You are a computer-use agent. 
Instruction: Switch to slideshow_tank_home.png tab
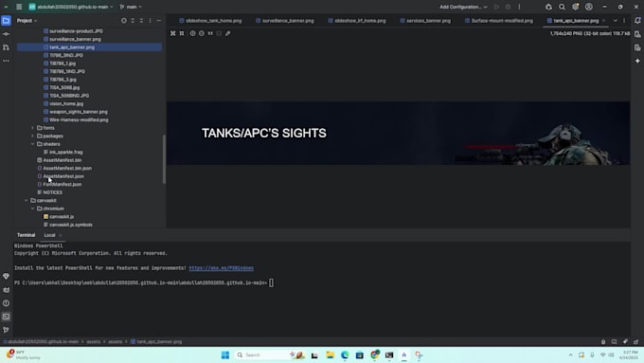click(210, 21)
